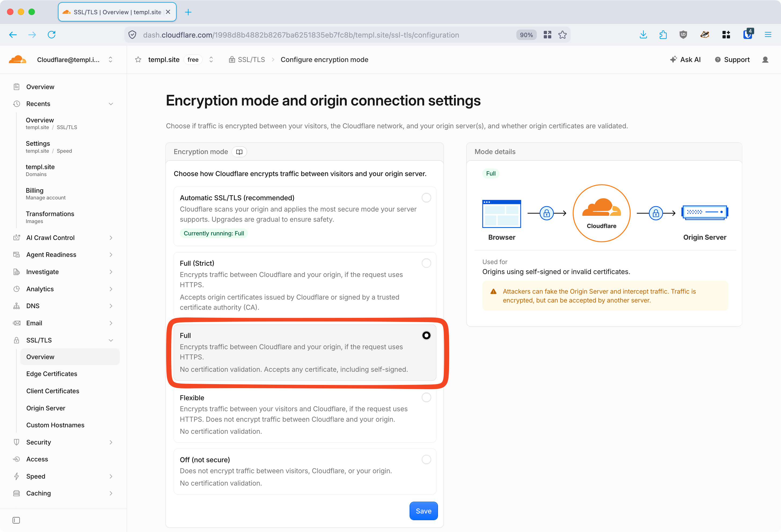The height and width of the screenshot is (532, 781).
Task: Click the 90% zoom level indicator
Action: pos(526,35)
